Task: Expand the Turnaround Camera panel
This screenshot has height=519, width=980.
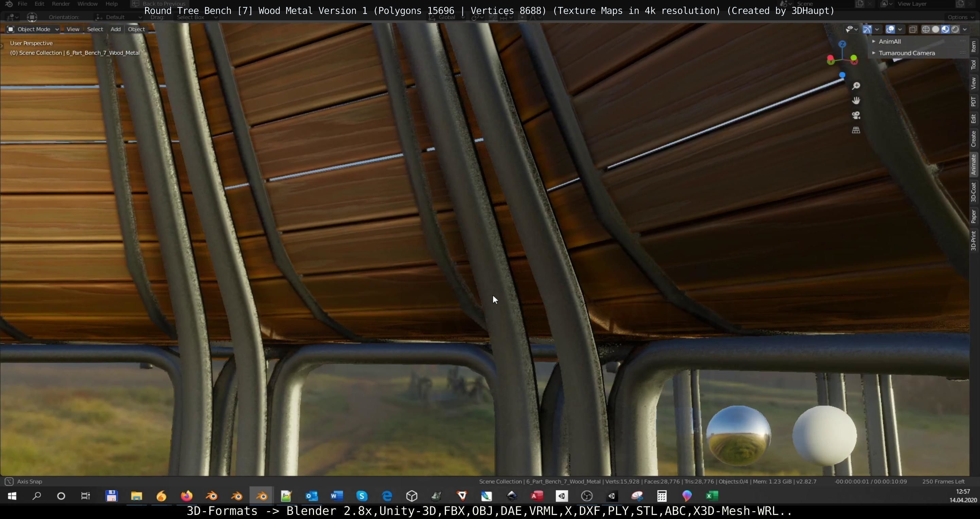Action: click(906, 53)
